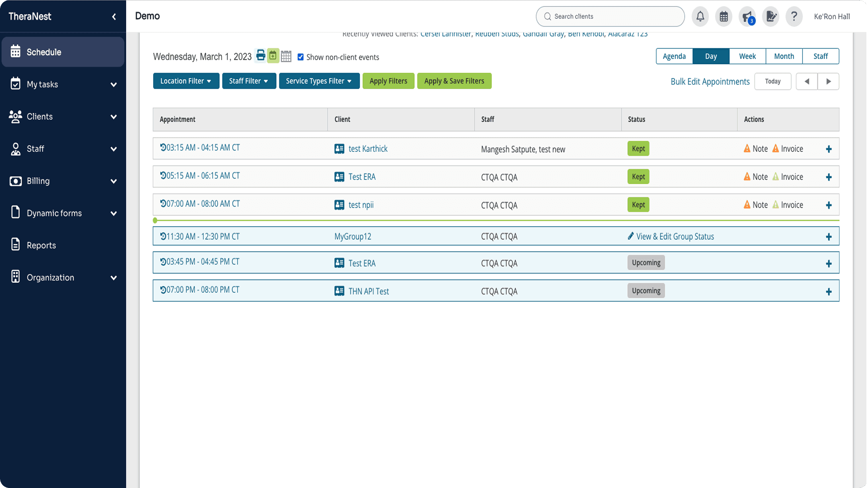Open the Service Types Filter dropdown
This screenshot has width=868, height=488.
click(319, 81)
